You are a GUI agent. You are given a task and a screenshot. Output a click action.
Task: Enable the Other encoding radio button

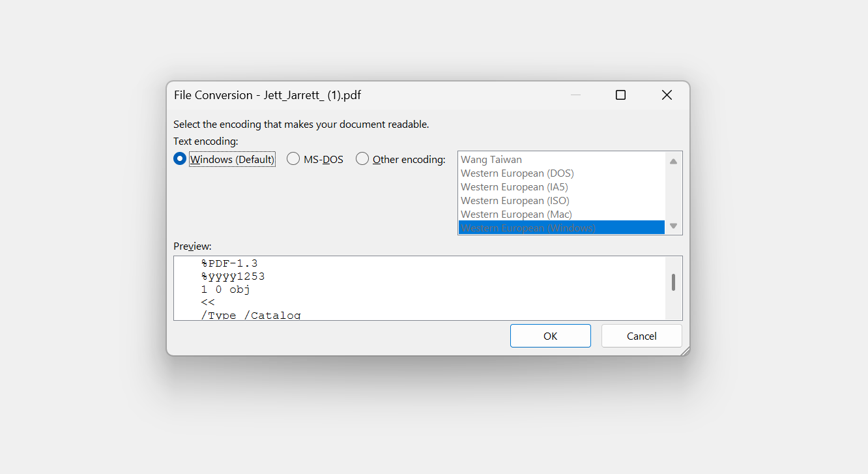tap(362, 158)
